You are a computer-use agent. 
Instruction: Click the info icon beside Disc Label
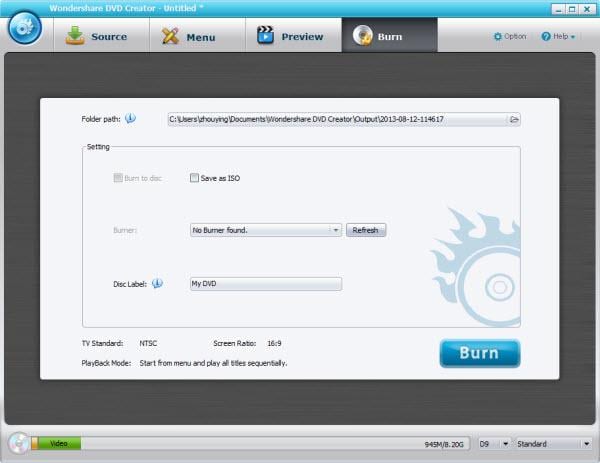[157, 284]
